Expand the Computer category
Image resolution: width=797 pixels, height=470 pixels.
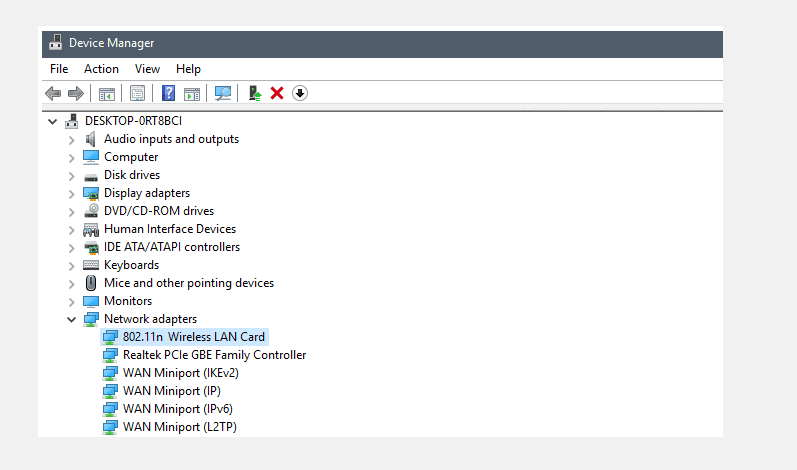[x=72, y=158]
